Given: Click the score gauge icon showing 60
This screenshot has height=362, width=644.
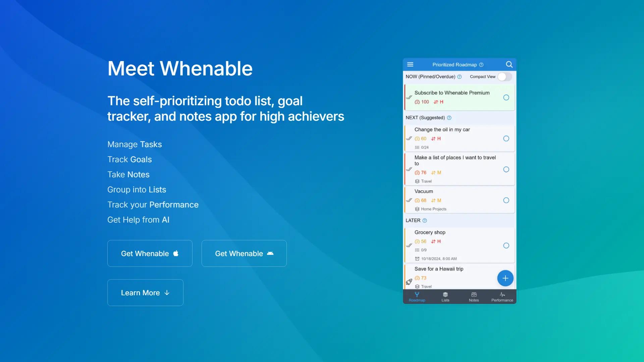Looking at the screenshot, I should click(417, 139).
